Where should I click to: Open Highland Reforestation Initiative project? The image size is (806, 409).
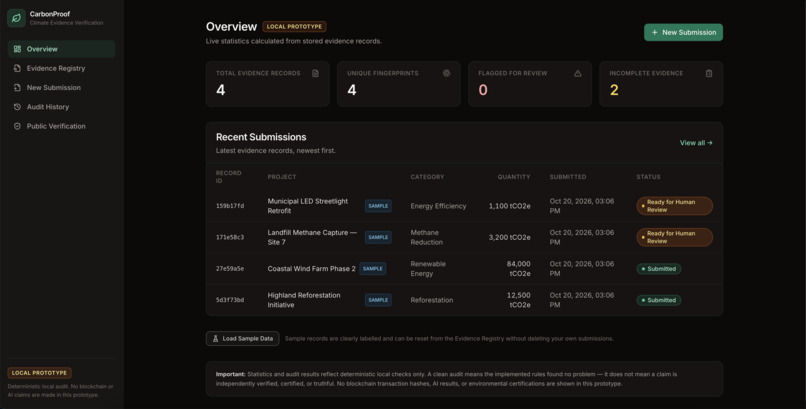(304, 300)
